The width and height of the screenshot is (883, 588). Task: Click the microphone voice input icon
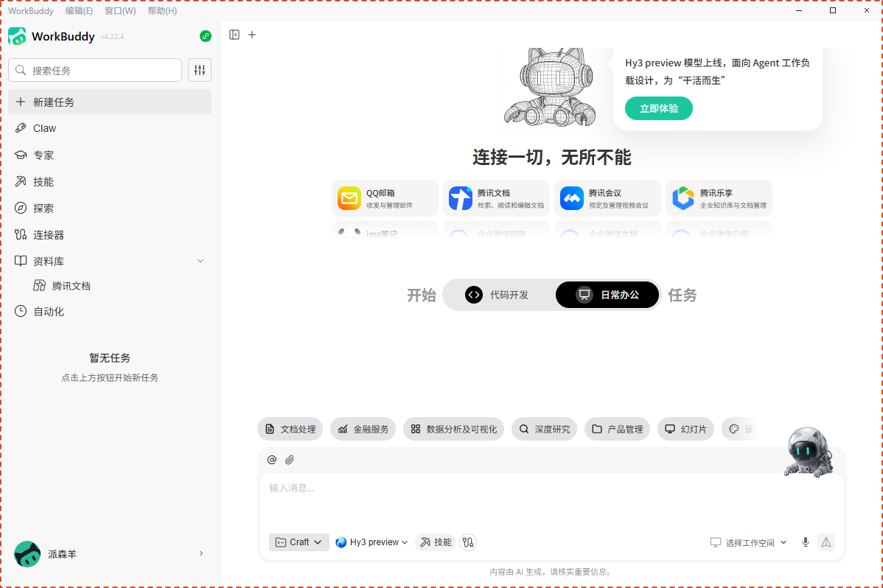pos(806,542)
